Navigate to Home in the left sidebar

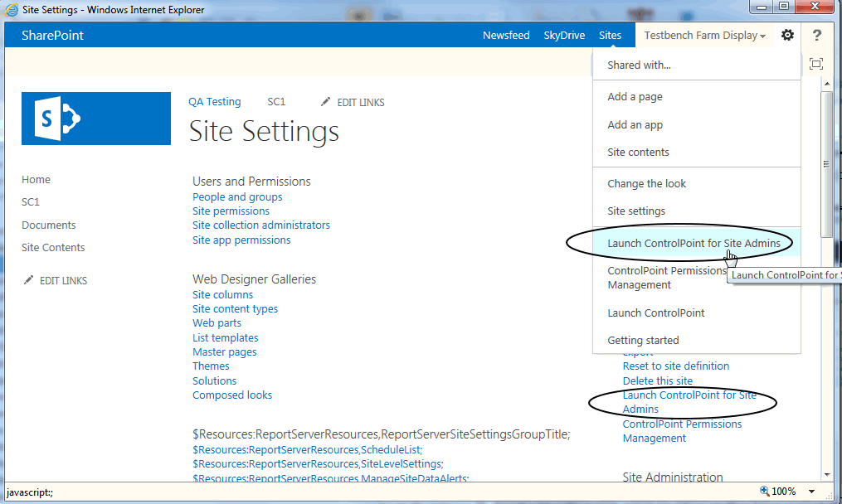pos(36,179)
